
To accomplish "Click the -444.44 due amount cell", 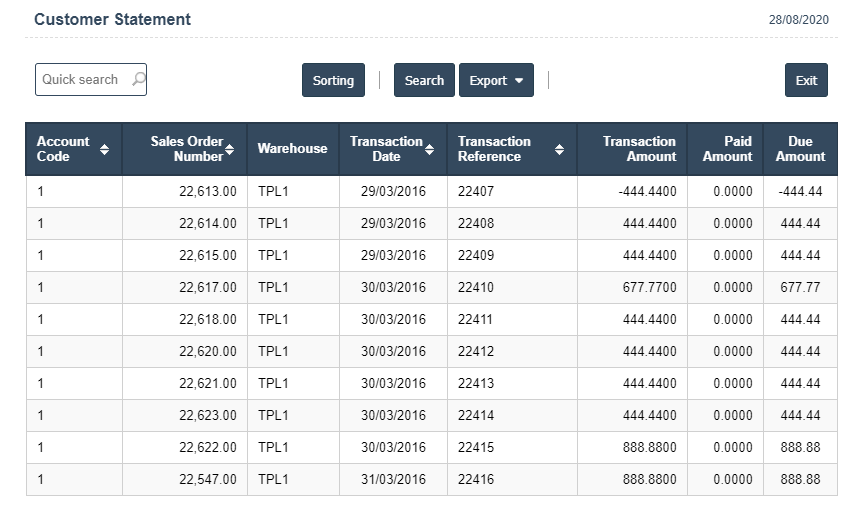I will [x=799, y=192].
